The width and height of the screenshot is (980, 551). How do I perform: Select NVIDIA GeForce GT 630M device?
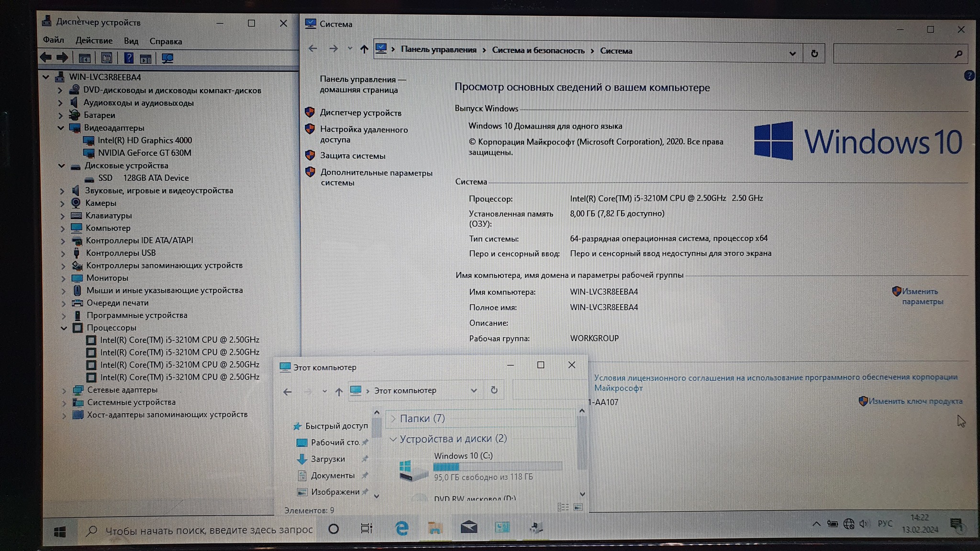[144, 153]
